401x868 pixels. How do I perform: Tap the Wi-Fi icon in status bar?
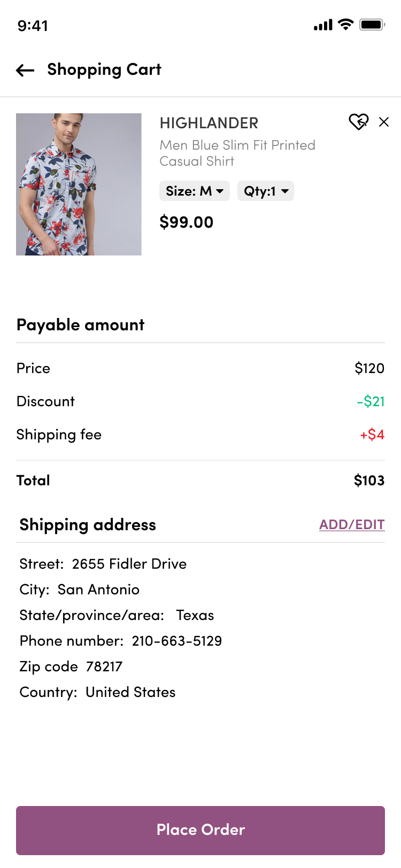[346, 25]
